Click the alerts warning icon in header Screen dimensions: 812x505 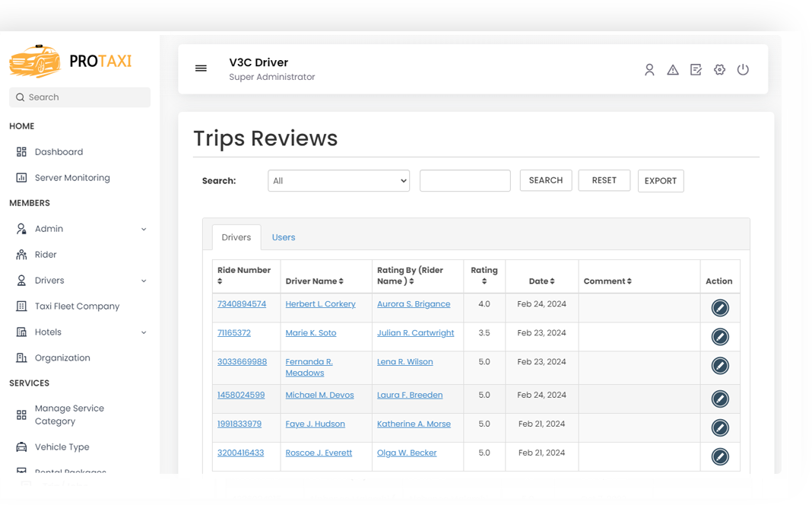point(673,69)
